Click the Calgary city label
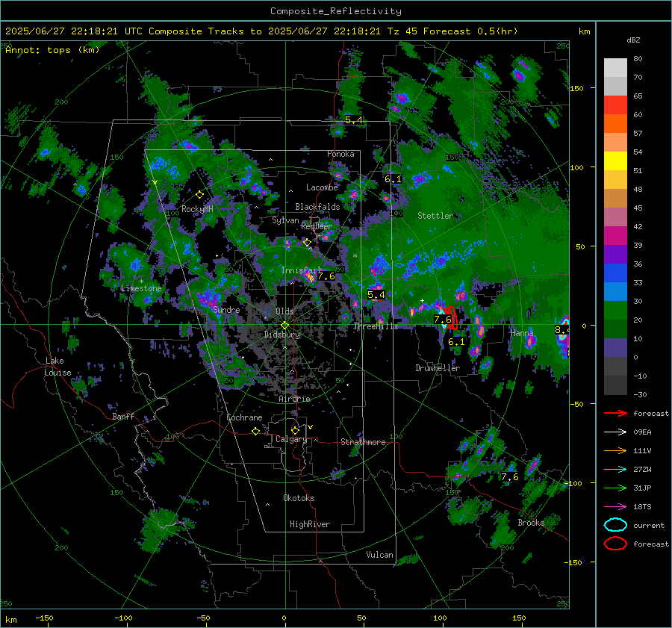 (291, 439)
